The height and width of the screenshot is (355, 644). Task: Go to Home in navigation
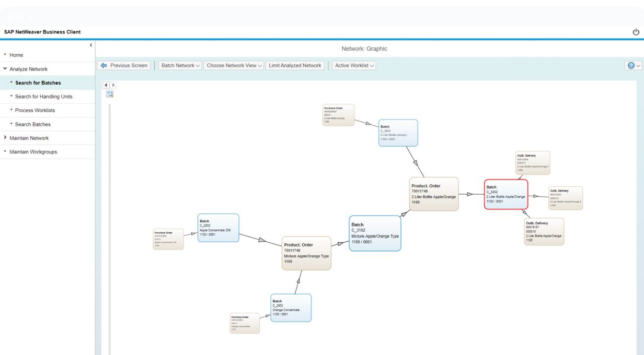click(16, 55)
